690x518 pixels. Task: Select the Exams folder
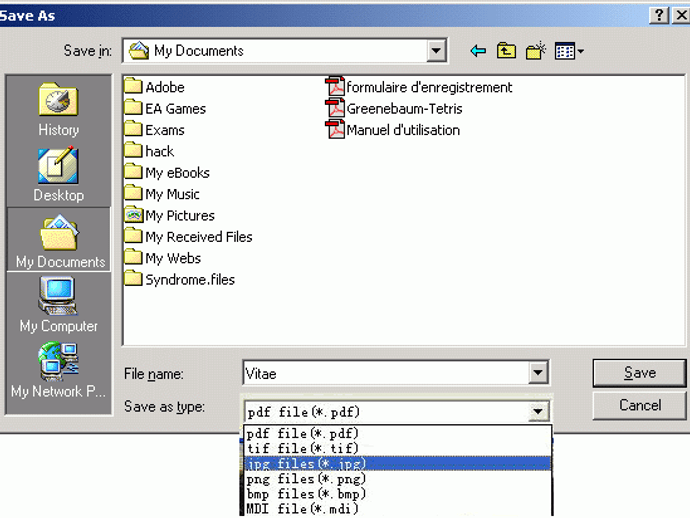coord(154,130)
